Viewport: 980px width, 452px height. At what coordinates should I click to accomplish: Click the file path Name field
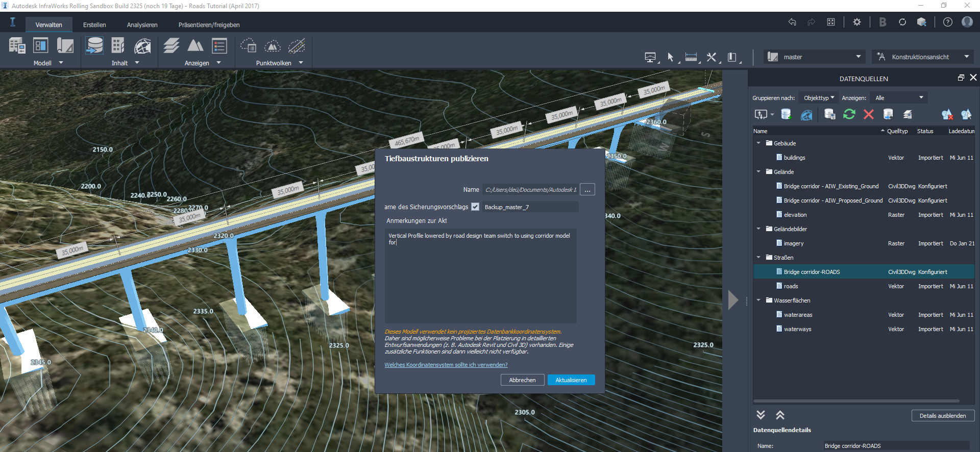coord(530,190)
